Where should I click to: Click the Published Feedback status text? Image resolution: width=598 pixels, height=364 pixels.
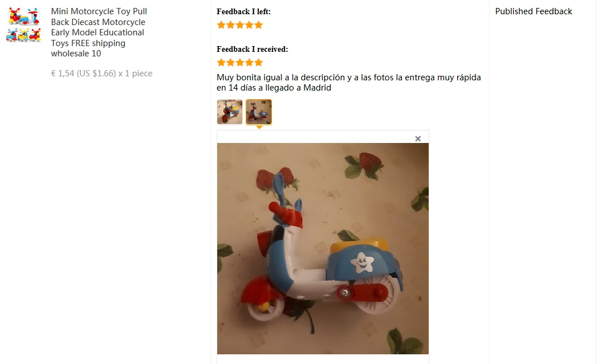pos(534,11)
